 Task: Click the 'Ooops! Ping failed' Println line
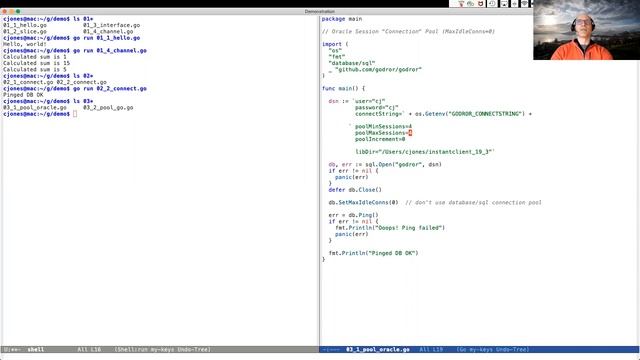click(390, 228)
